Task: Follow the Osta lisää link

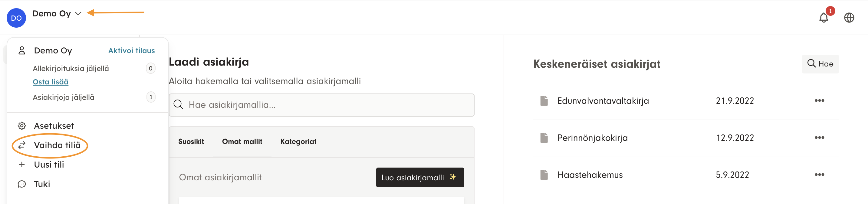Action: [x=51, y=82]
